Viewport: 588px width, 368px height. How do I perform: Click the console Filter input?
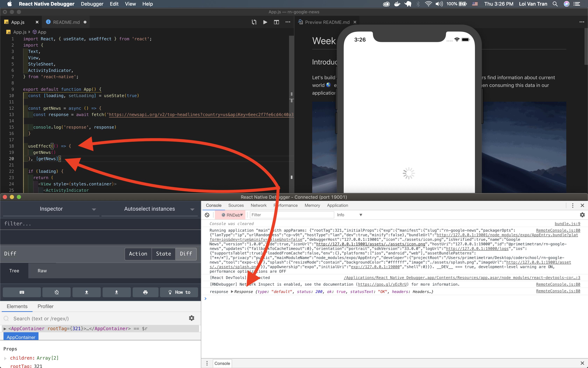tap(292, 215)
